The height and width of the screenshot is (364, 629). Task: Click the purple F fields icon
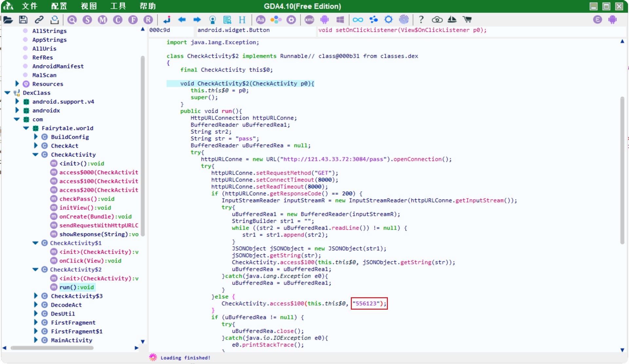point(133,20)
